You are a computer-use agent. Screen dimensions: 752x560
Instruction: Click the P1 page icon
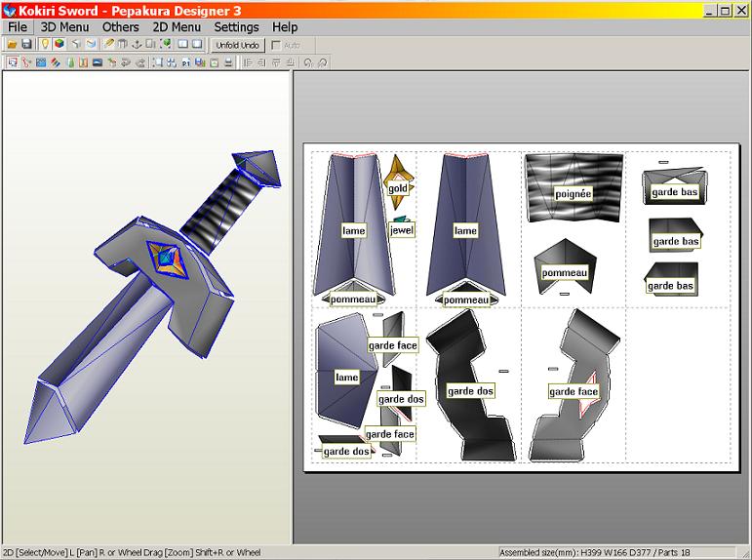tap(186, 62)
